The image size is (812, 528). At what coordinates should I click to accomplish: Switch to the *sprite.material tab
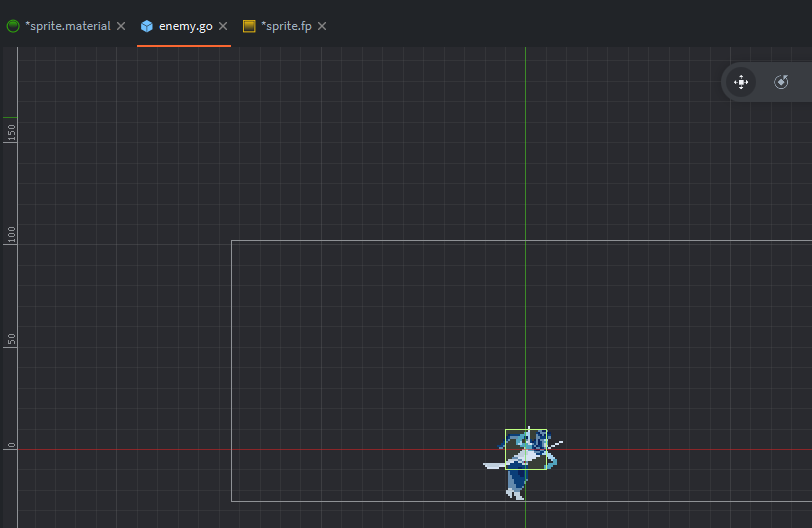(68, 26)
